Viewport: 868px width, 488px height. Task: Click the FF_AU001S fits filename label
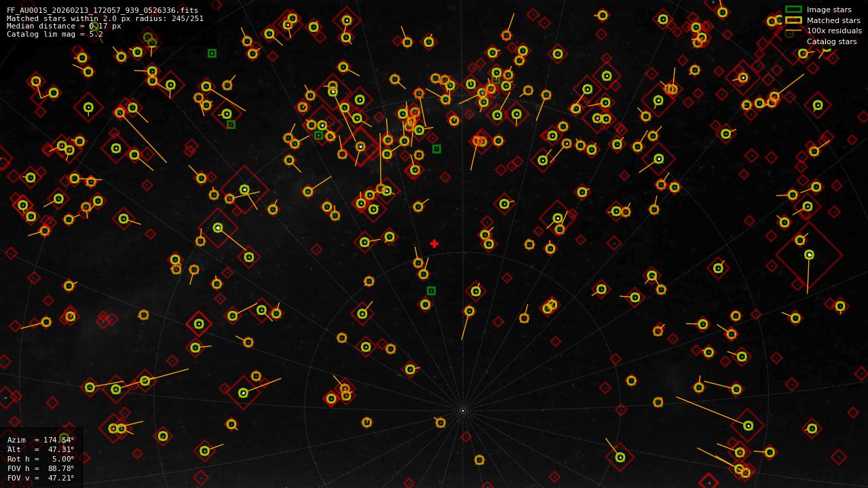tap(102, 10)
